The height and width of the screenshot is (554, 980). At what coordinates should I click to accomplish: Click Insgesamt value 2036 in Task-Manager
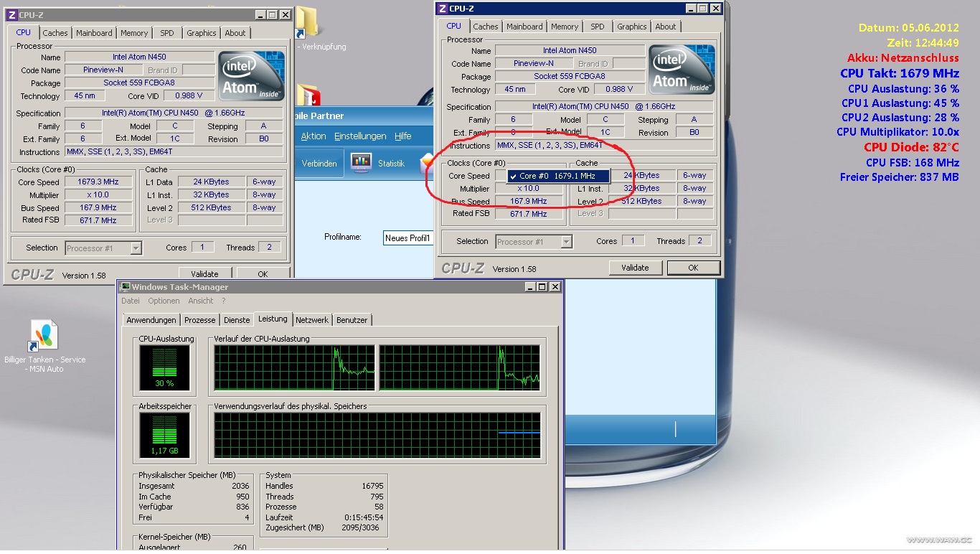[x=240, y=486]
